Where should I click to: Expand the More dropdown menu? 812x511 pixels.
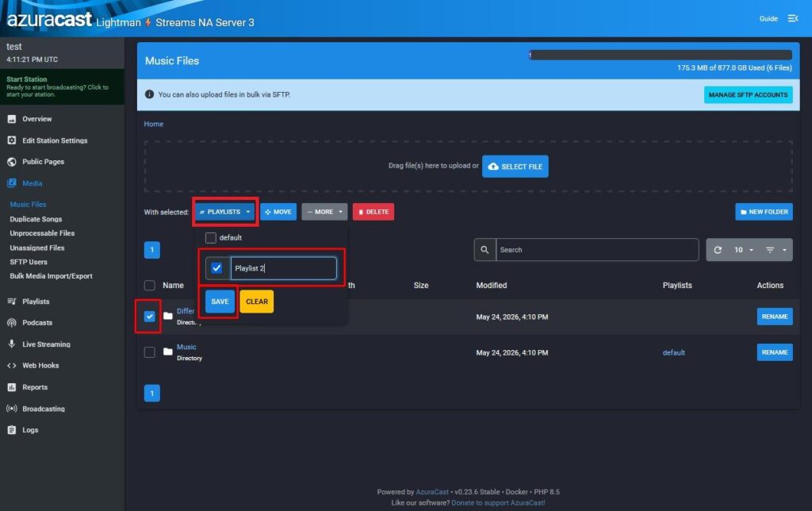click(x=324, y=211)
